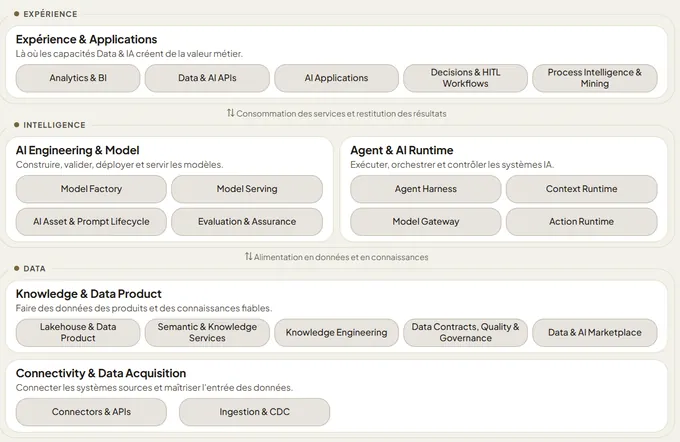Image resolution: width=680 pixels, height=442 pixels.
Task: Click the Analytics & BI pill
Action: pyautogui.click(x=78, y=78)
